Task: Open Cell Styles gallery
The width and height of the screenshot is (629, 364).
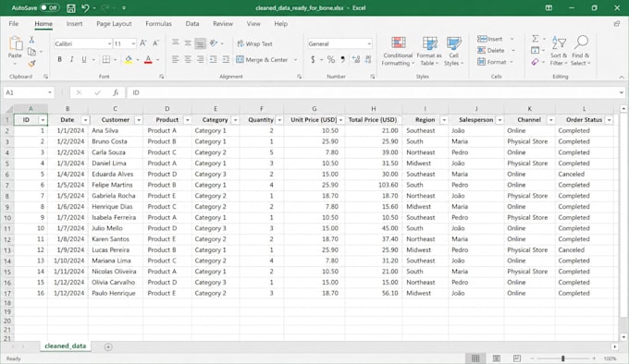Action: pyautogui.click(x=453, y=51)
